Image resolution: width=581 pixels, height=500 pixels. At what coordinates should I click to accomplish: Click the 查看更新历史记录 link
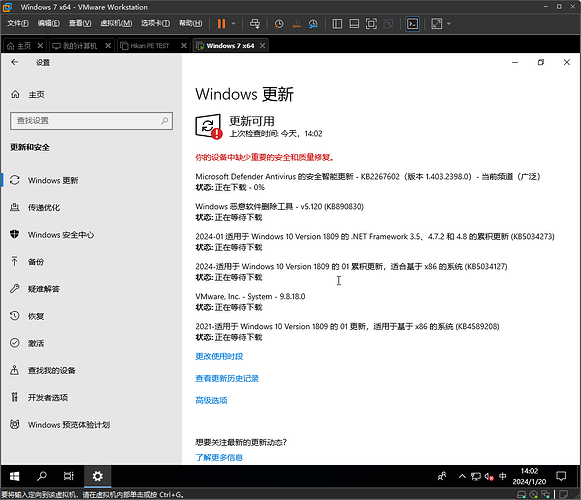pyautogui.click(x=227, y=378)
